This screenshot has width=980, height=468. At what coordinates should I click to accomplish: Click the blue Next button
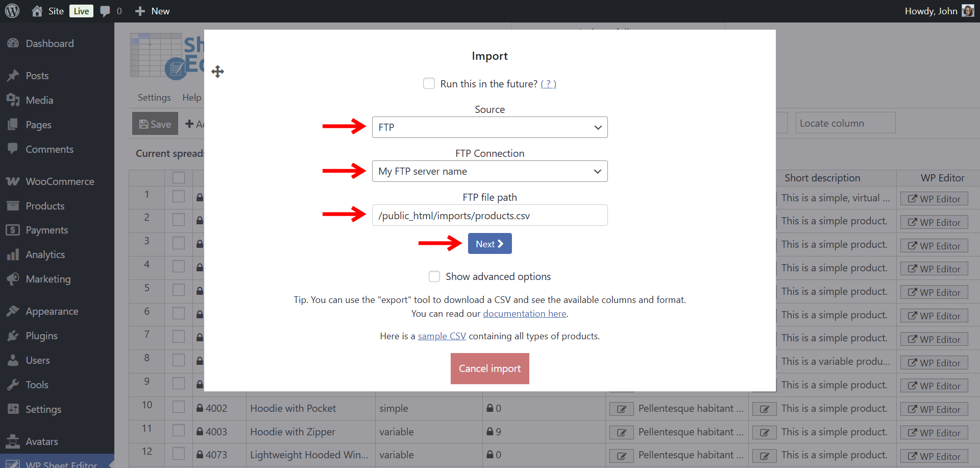489,244
